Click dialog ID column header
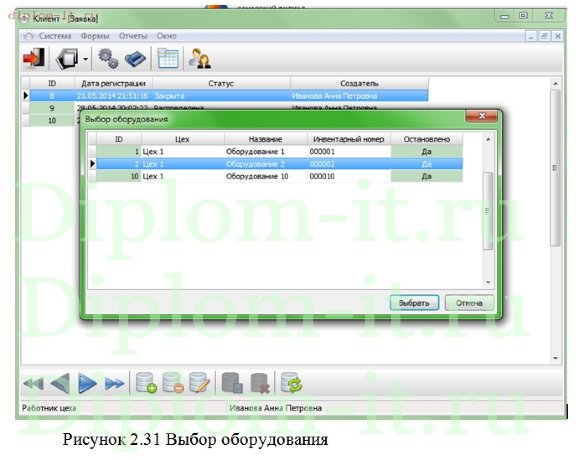584x460 pixels. pyautogui.click(x=119, y=139)
